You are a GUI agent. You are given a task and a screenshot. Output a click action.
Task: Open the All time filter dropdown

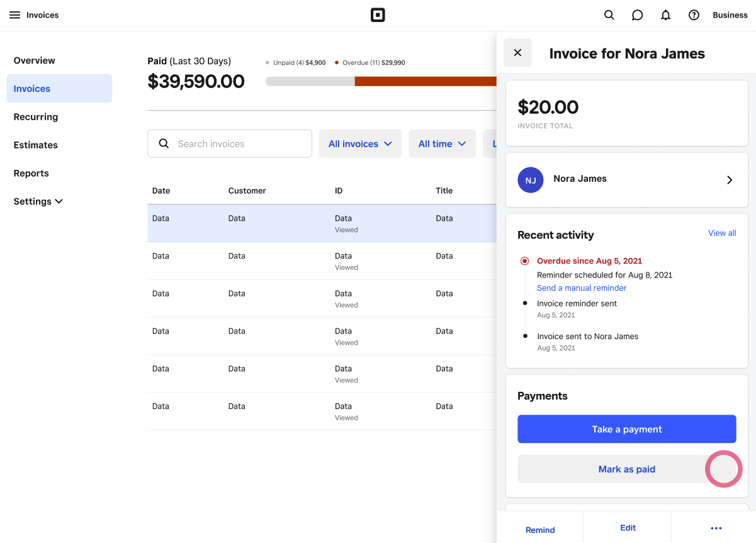point(442,143)
